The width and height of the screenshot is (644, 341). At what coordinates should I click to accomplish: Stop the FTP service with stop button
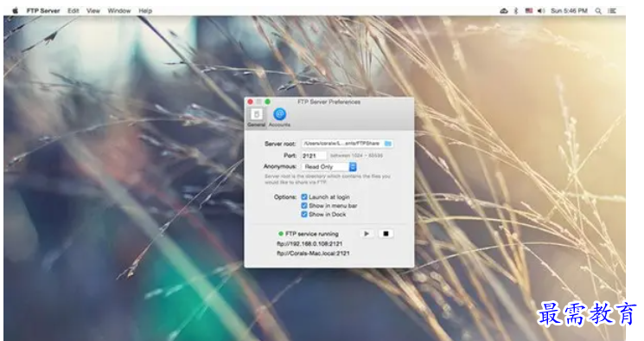[386, 234]
